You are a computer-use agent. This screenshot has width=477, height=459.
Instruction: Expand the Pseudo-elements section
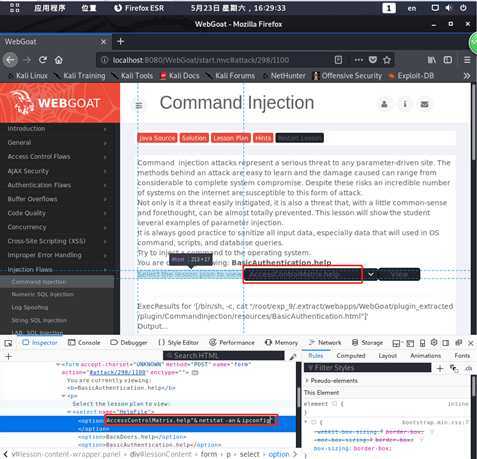331,380
